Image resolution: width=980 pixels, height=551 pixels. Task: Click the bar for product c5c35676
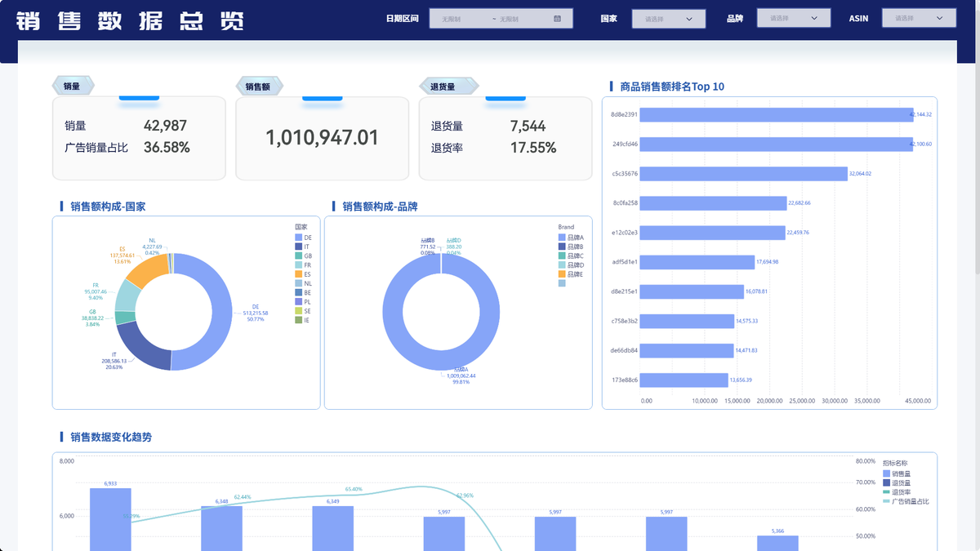[743, 173]
